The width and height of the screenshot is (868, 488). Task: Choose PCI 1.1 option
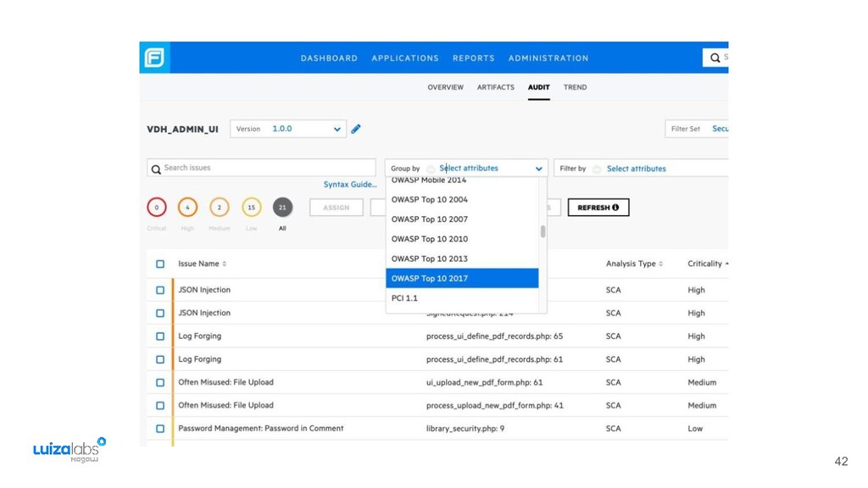tap(462, 298)
